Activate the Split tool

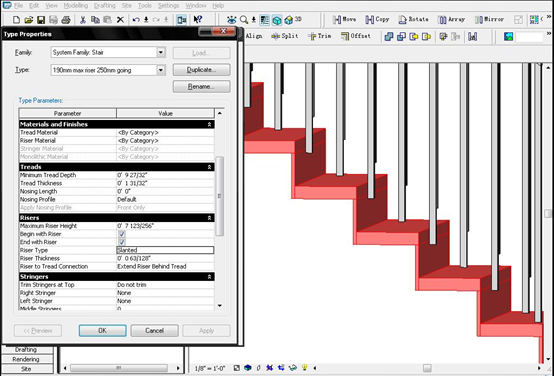[285, 36]
